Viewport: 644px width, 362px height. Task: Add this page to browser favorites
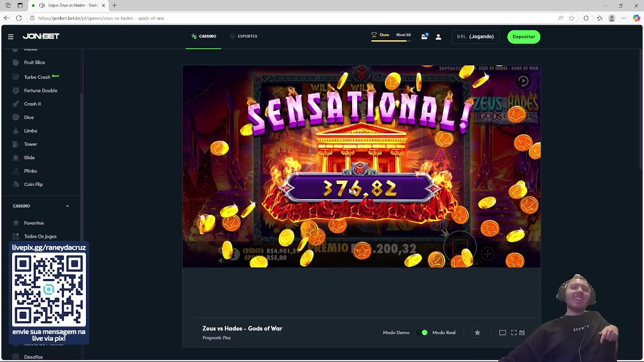click(x=572, y=18)
